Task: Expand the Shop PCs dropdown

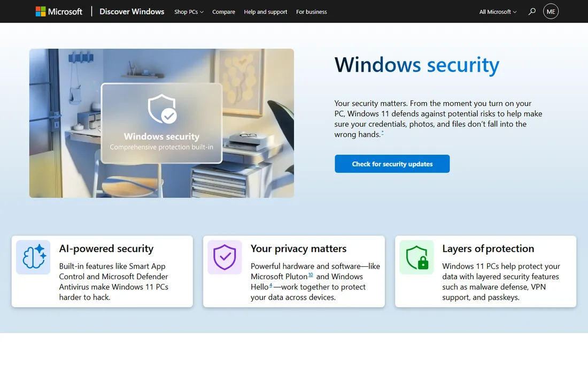Action: pyautogui.click(x=189, y=12)
